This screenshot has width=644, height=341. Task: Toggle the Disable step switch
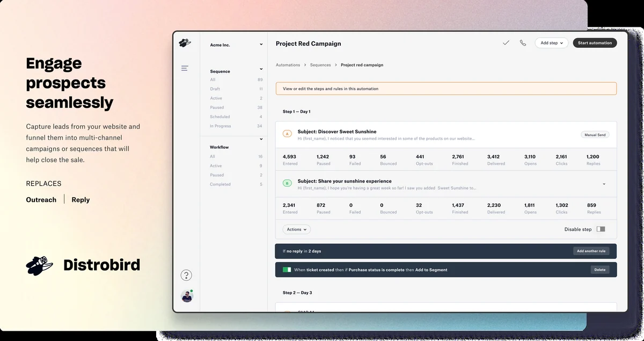(601, 229)
